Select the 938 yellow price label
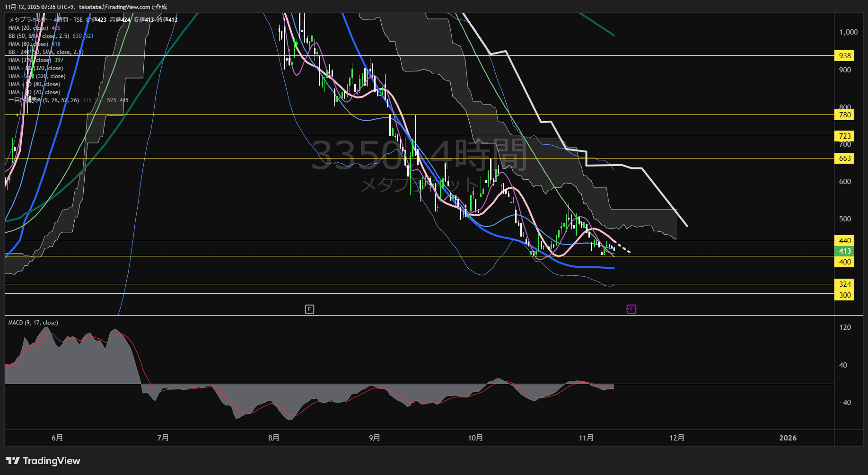The width and height of the screenshot is (868, 475). (x=845, y=56)
